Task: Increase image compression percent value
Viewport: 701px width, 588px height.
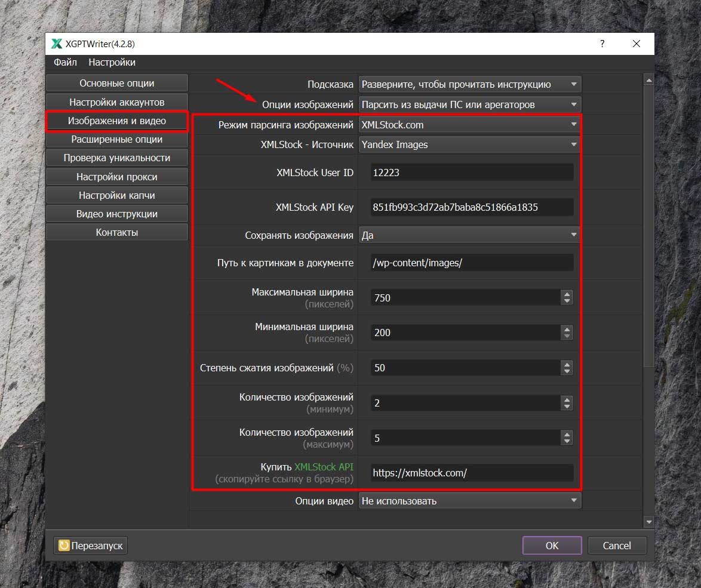Action: tap(567, 364)
